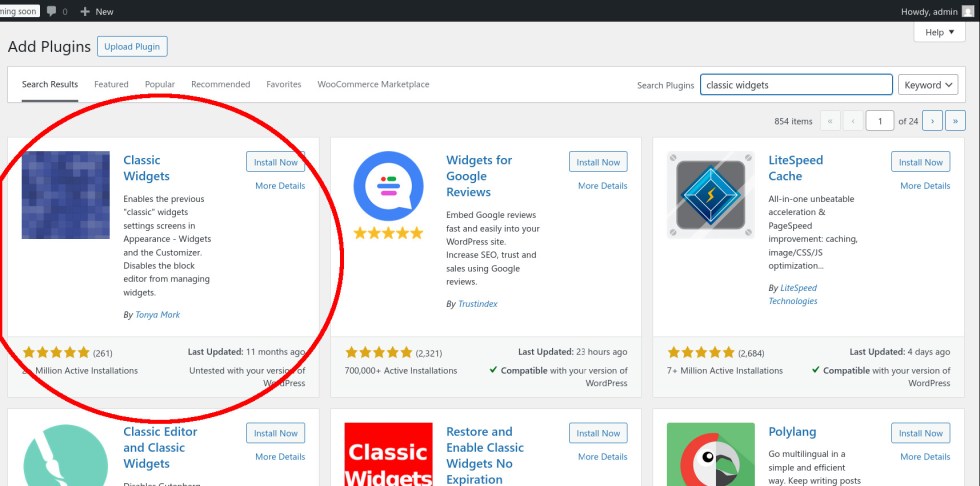Open More Details for Classic Widgets
This screenshot has height=486, width=980.
tap(280, 186)
